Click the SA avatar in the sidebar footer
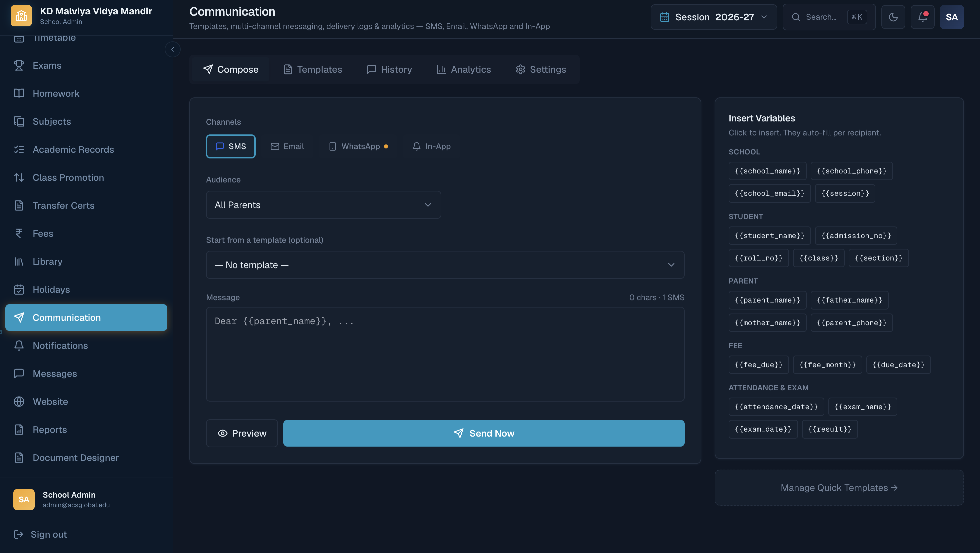980x553 pixels. [x=24, y=499]
